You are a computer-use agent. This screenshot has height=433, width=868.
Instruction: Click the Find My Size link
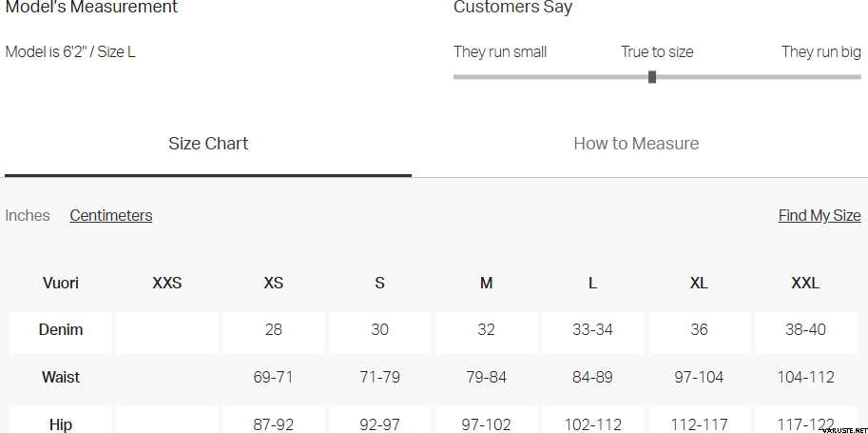819,216
